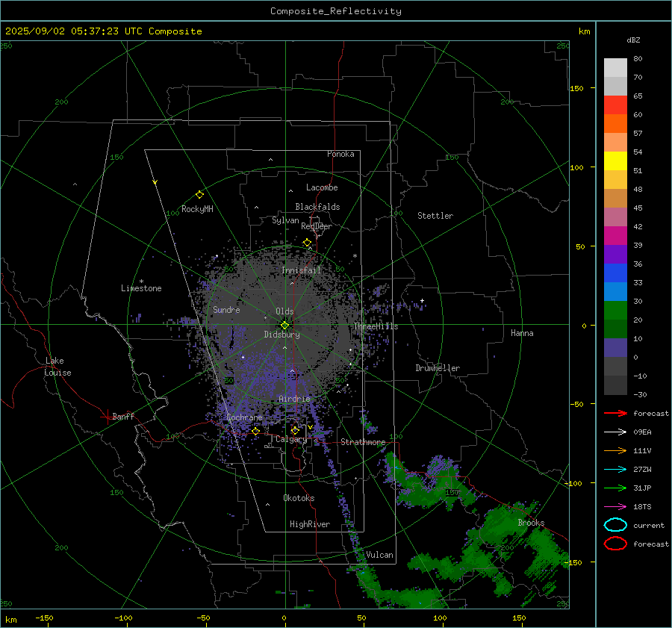
Task: Select the light gray 70-80 dBZ swatch
Action: click(x=615, y=68)
